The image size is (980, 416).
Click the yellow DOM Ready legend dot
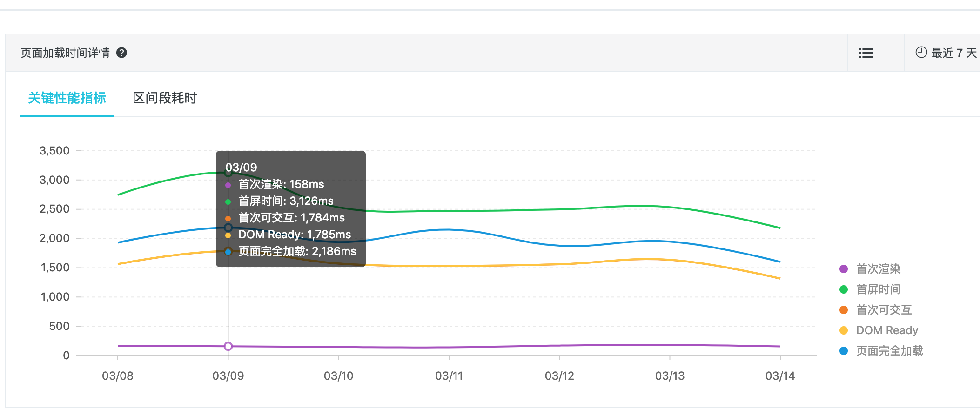pyautogui.click(x=844, y=330)
